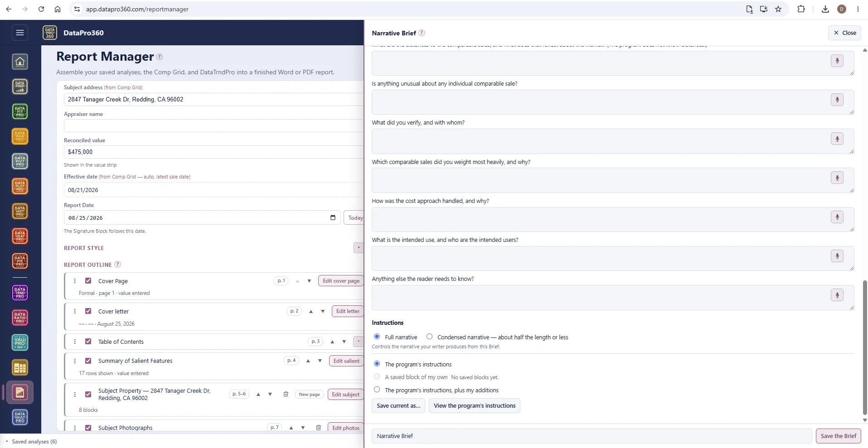The width and height of the screenshot is (868, 448).
Task: Open the Data Pair Pro sidebar icon
Action: click(20, 136)
